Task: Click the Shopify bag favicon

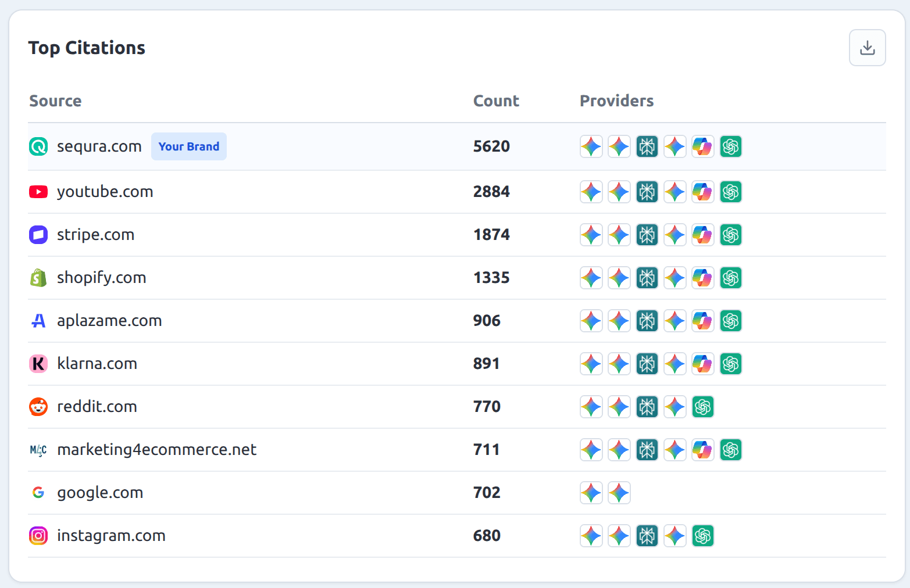Action: point(38,278)
